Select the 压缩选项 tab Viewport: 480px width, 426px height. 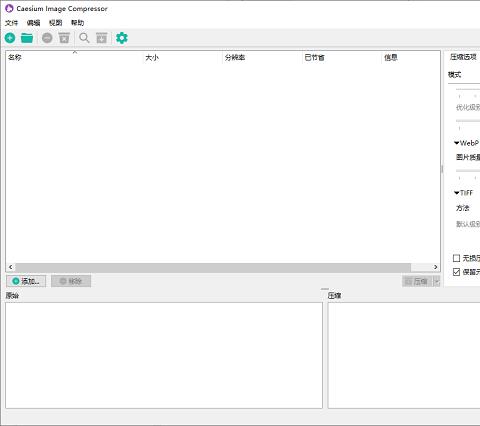pyautogui.click(x=463, y=57)
